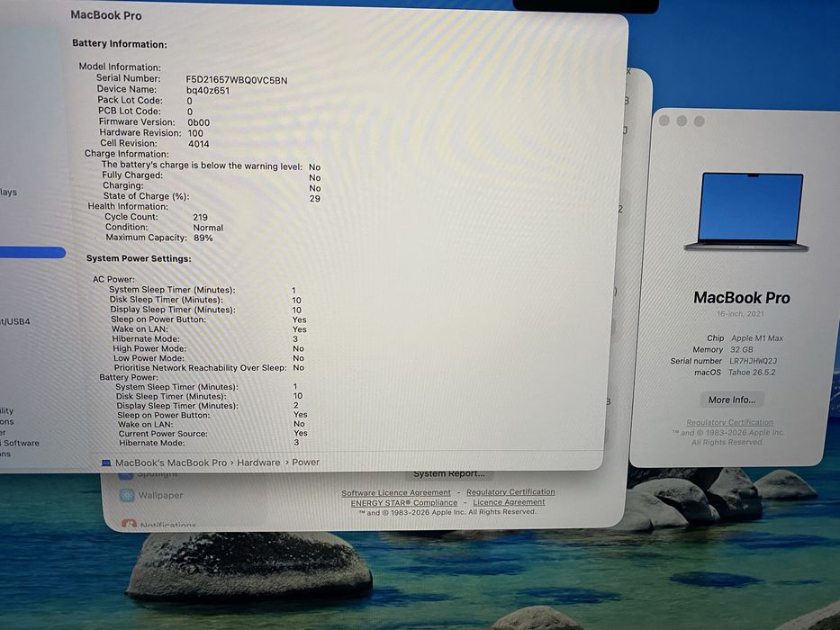840x630 pixels.
Task: Click the Low Power Mode label
Action: click(149, 358)
